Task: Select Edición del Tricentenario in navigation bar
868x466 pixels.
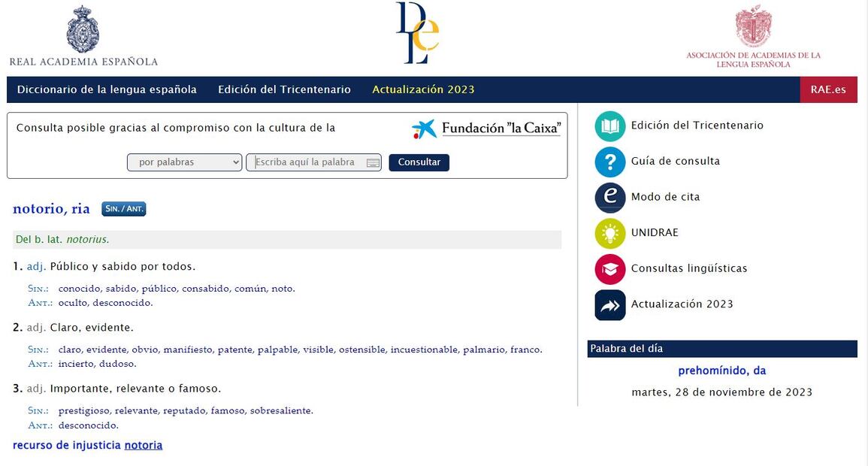Action: pyautogui.click(x=284, y=89)
